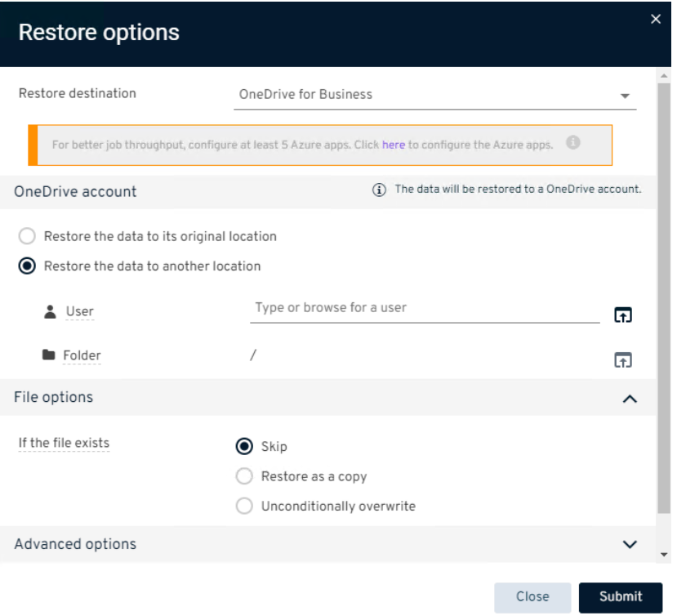This screenshot has width=677, height=616.
Task: Click the folder icon next to Folder label
Action: (x=49, y=355)
